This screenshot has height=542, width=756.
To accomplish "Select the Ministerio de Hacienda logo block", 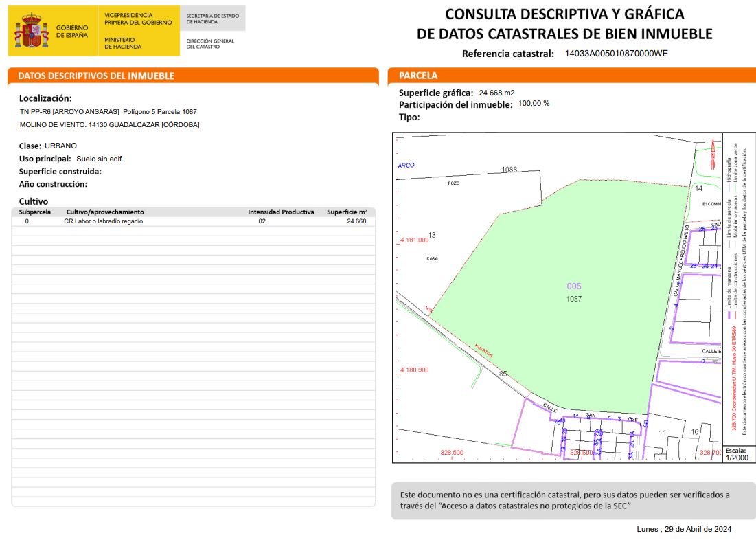I will [139, 31].
